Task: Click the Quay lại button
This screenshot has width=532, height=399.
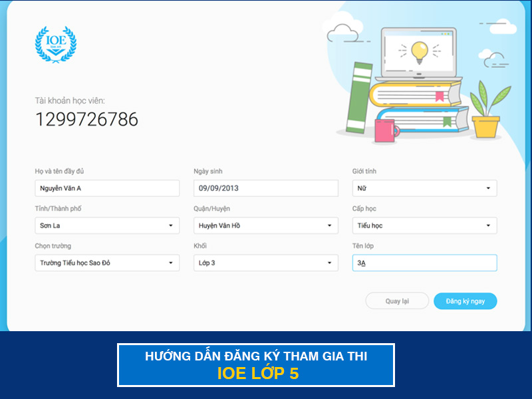Action: 397,301
